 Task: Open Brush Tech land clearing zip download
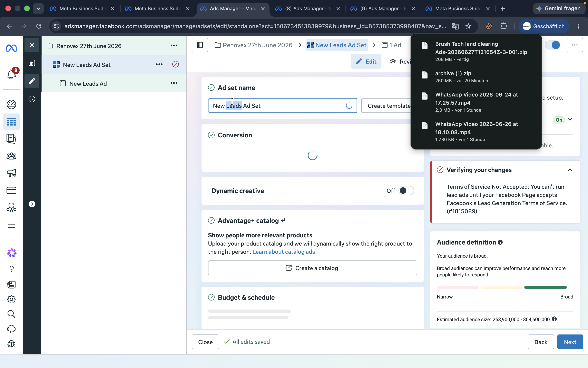point(476,51)
